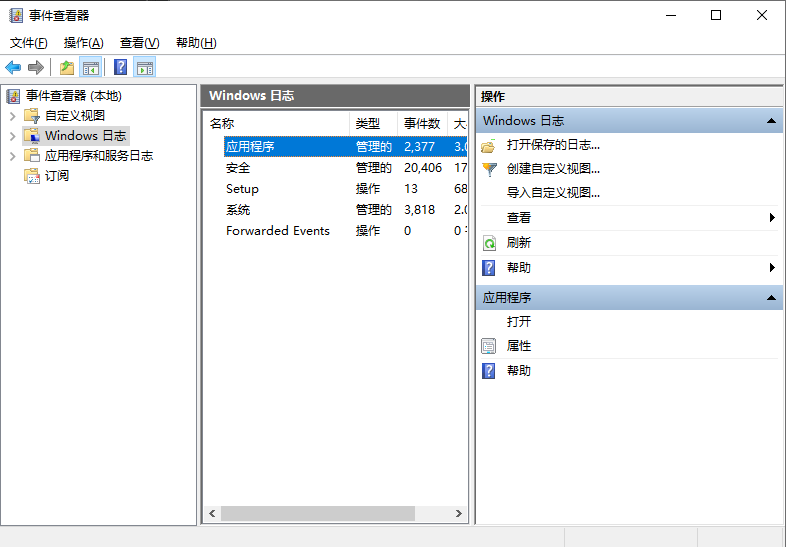Viewport: 786px width, 547px height.
Task: Expand the 应用程序和服务日志 tree node
Action: (13, 156)
